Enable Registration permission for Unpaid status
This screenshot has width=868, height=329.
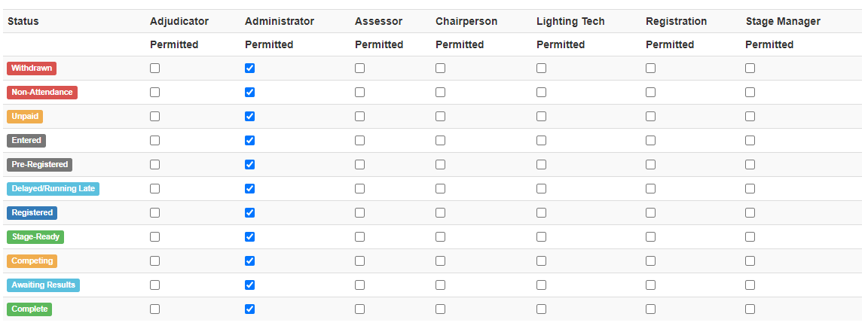pyautogui.click(x=651, y=116)
